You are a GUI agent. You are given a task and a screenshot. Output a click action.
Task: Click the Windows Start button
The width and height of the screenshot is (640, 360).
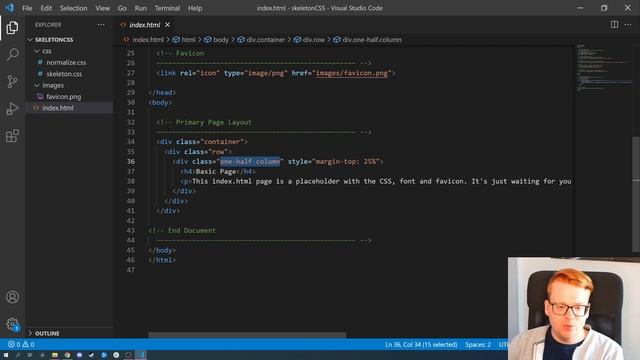click(6, 355)
